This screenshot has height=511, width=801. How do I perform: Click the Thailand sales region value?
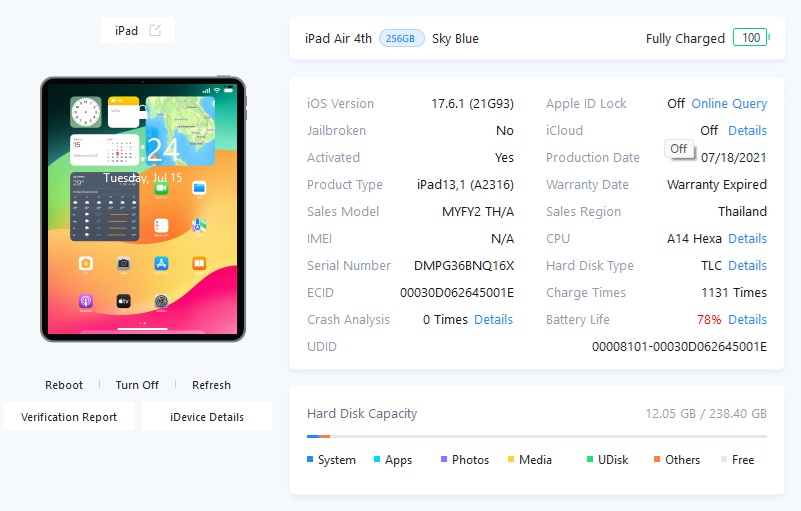[742, 212]
